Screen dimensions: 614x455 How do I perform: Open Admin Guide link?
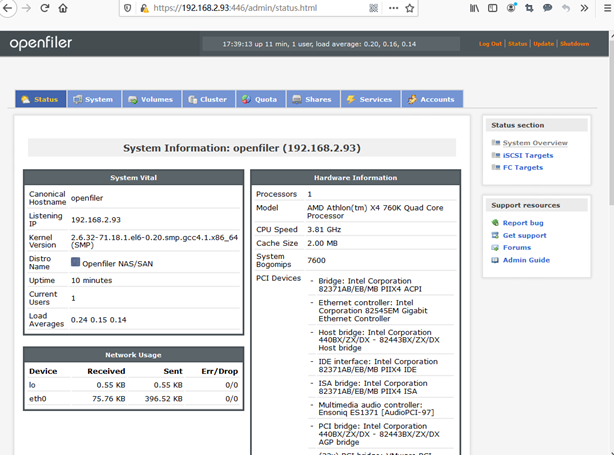click(526, 260)
